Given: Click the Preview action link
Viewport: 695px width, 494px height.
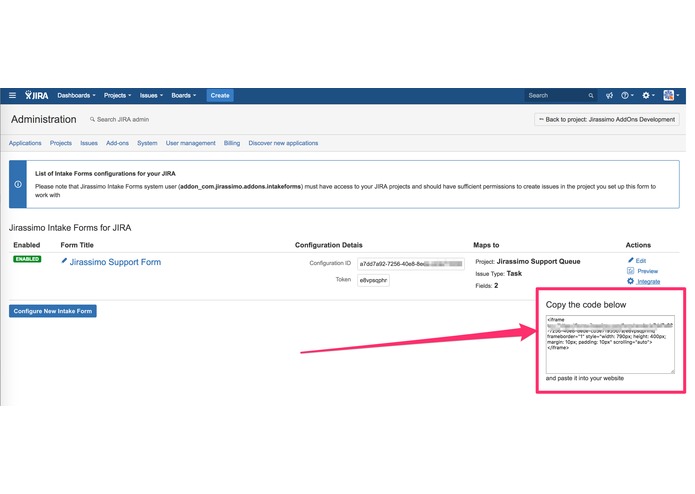Looking at the screenshot, I should click(x=648, y=271).
